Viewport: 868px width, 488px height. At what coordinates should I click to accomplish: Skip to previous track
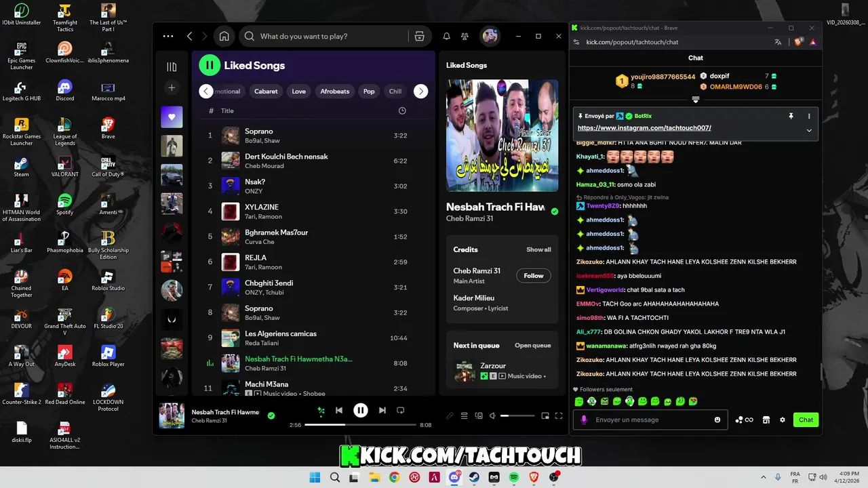(339, 410)
